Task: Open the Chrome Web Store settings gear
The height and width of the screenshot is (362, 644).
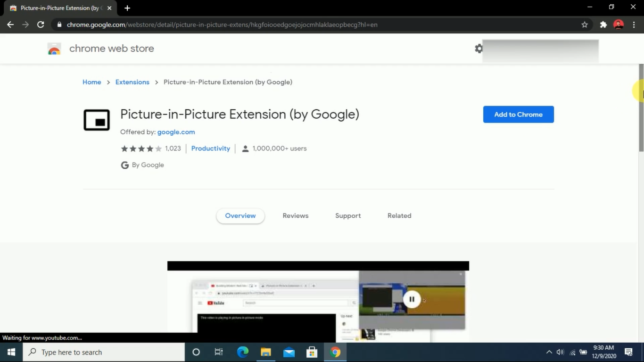Action: (479, 48)
